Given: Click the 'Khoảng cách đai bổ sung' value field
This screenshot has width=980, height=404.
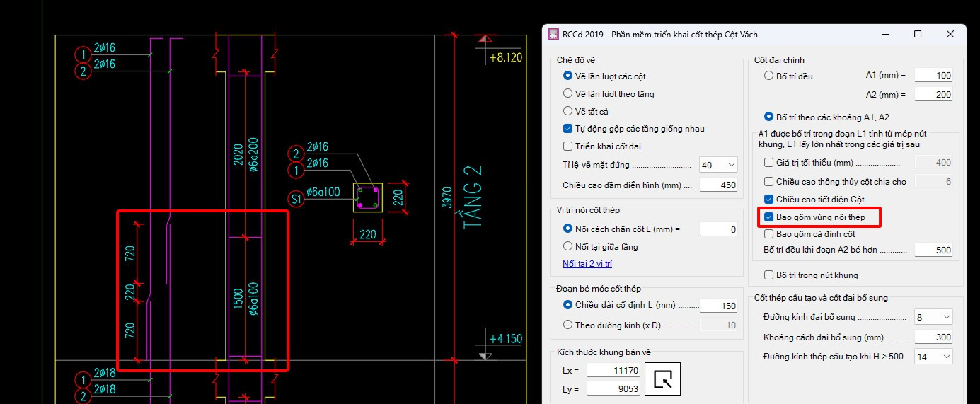Looking at the screenshot, I should 933,337.
